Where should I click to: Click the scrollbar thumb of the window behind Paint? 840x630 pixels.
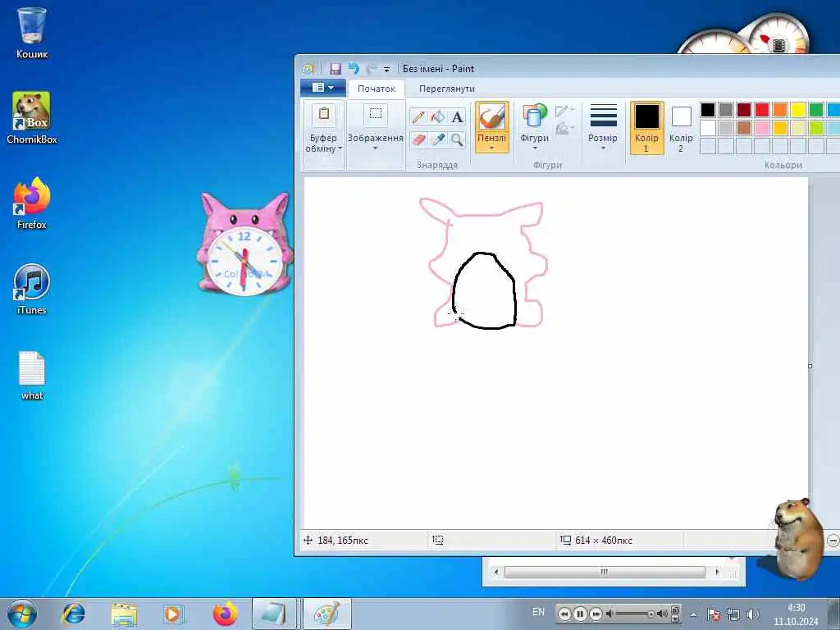coord(605,572)
